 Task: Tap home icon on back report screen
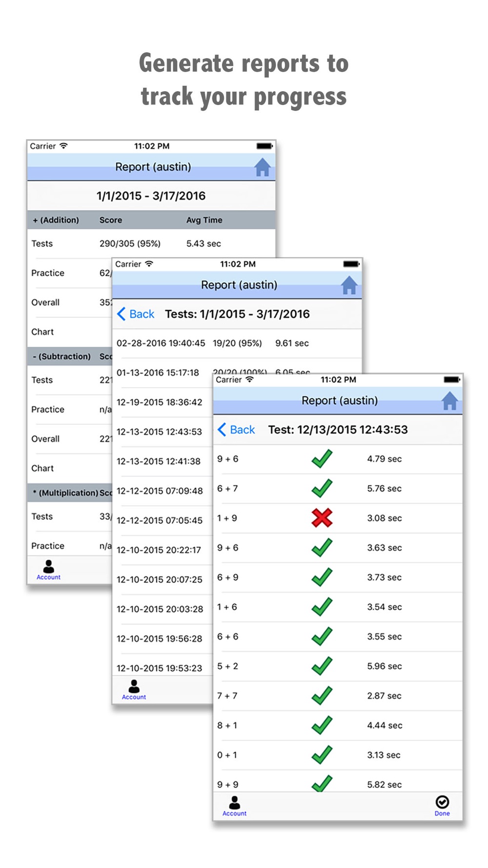(262, 167)
